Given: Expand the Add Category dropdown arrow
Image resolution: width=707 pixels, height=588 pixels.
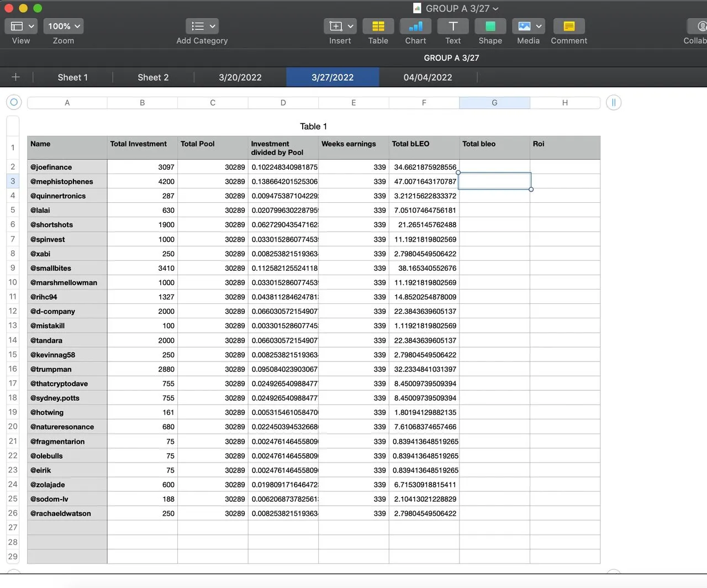Looking at the screenshot, I should [213, 26].
